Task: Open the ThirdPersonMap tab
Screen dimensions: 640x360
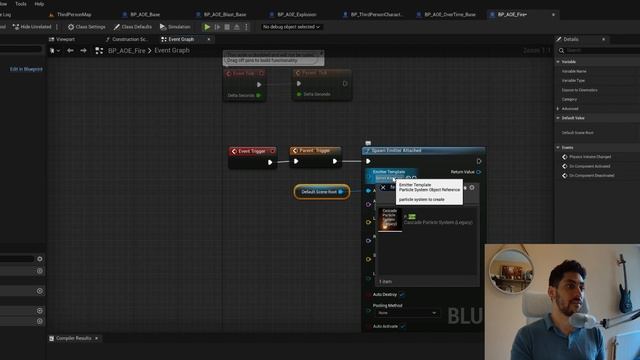Action: coord(70,15)
